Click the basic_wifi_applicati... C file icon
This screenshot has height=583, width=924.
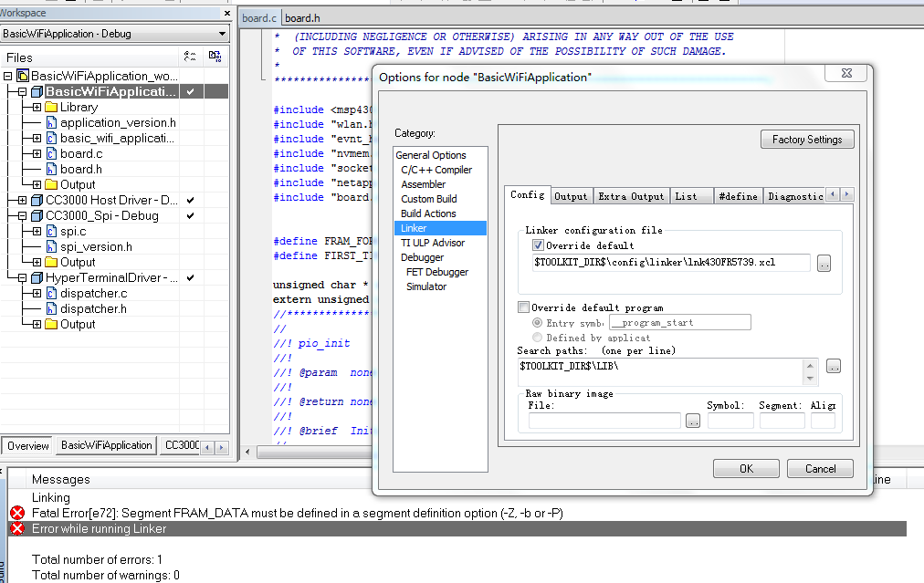click(x=52, y=138)
